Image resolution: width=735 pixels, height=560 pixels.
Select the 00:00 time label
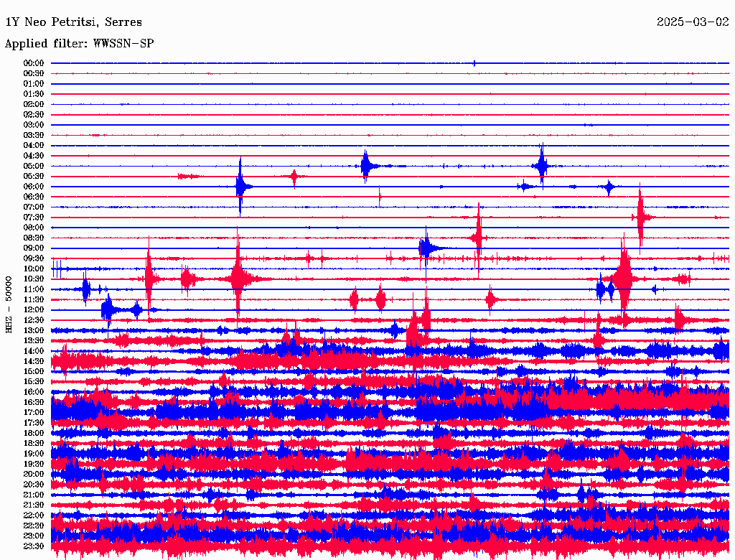[34, 63]
